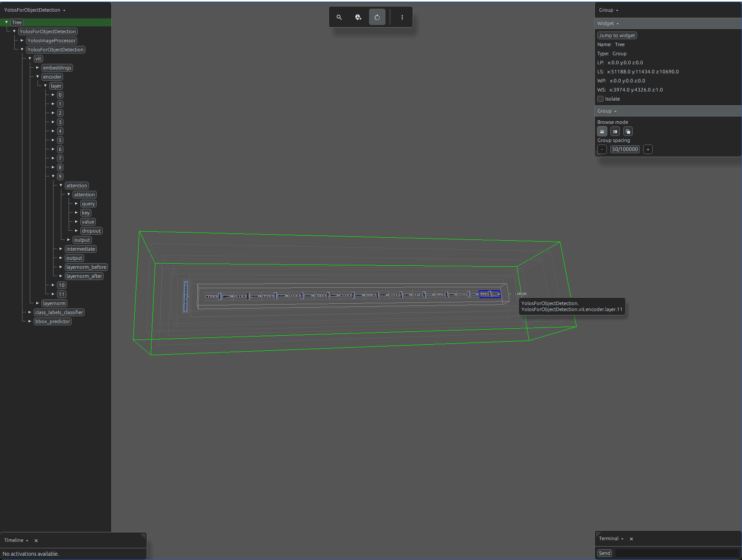Expand layer 0 node arrow
Screen dimensions: 742x560
[53, 94]
